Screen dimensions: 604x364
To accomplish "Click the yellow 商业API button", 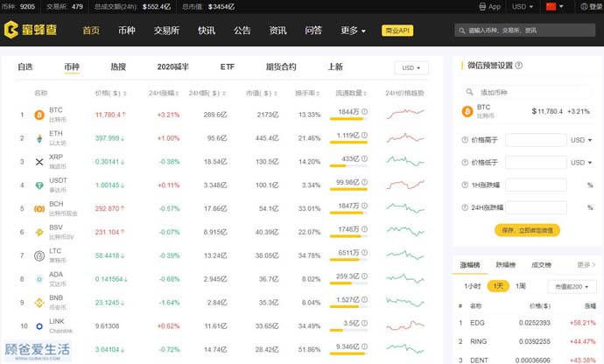I will click(x=397, y=31).
